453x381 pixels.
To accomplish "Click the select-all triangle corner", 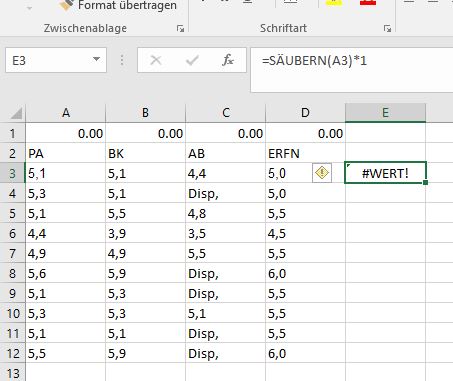I will (16, 113).
